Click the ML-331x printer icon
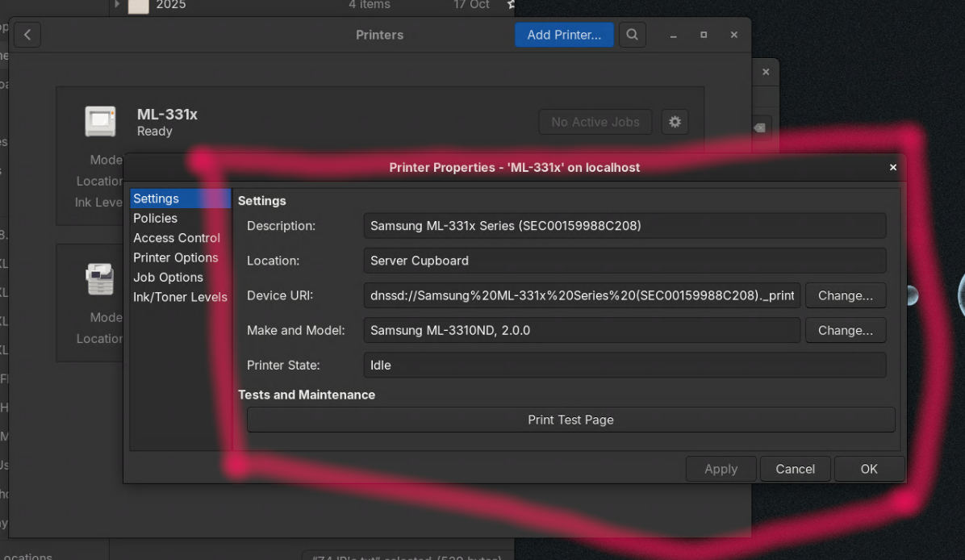The image size is (965, 560). [x=101, y=122]
